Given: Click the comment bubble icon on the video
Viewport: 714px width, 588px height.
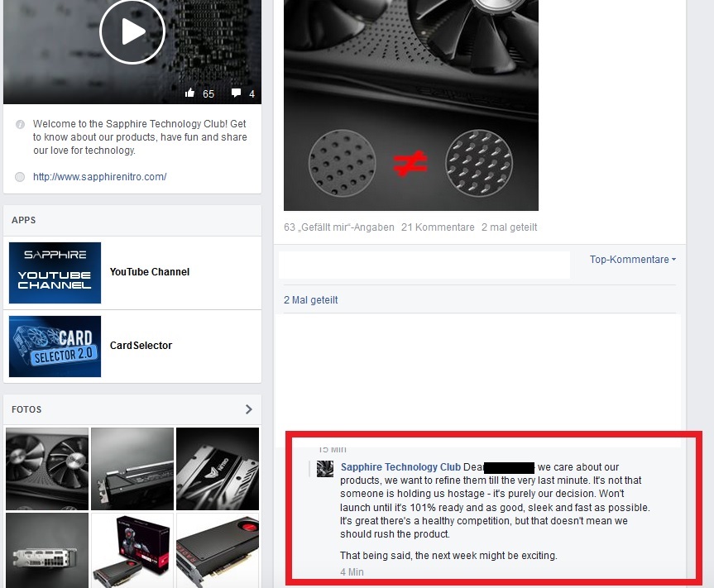Looking at the screenshot, I should 236,93.
